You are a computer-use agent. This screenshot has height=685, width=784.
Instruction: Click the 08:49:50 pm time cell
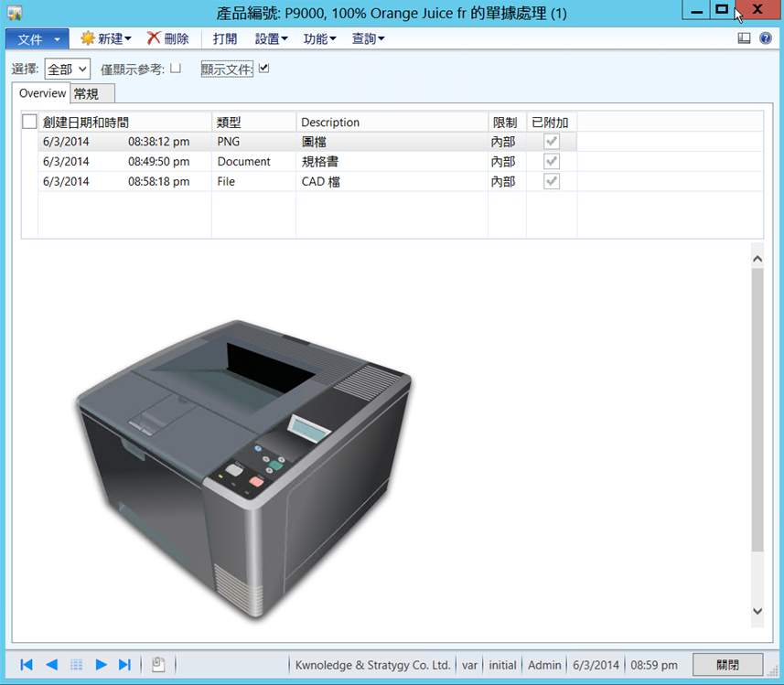click(x=158, y=162)
